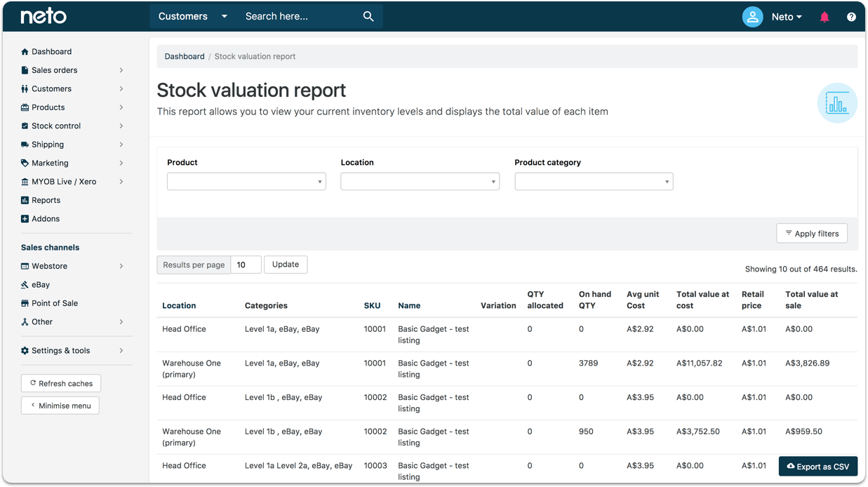The image size is (868, 487).
Task: Click the Point of Sale register icon
Action: click(25, 304)
